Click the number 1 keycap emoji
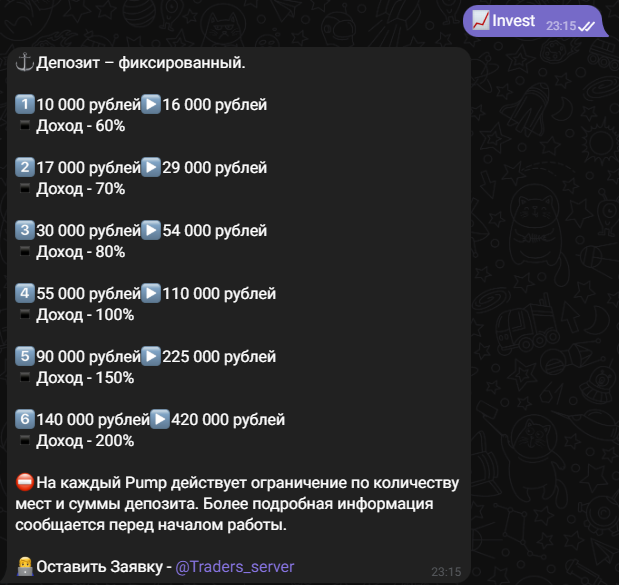The width and height of the screenshot is (619, 585). point(25,105)
